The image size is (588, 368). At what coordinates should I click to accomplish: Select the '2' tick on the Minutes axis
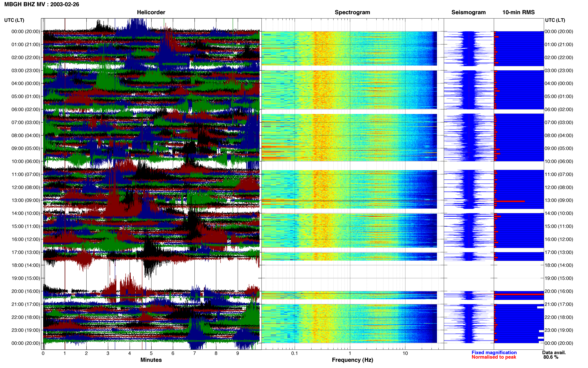pos(86,353)
